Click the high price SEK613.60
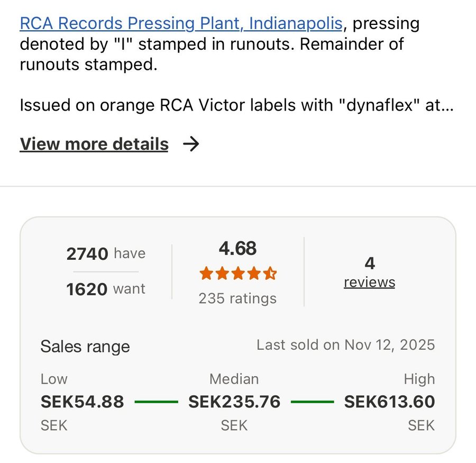The image size is (476, 463). pyautogui.click(x=389, y=402)
